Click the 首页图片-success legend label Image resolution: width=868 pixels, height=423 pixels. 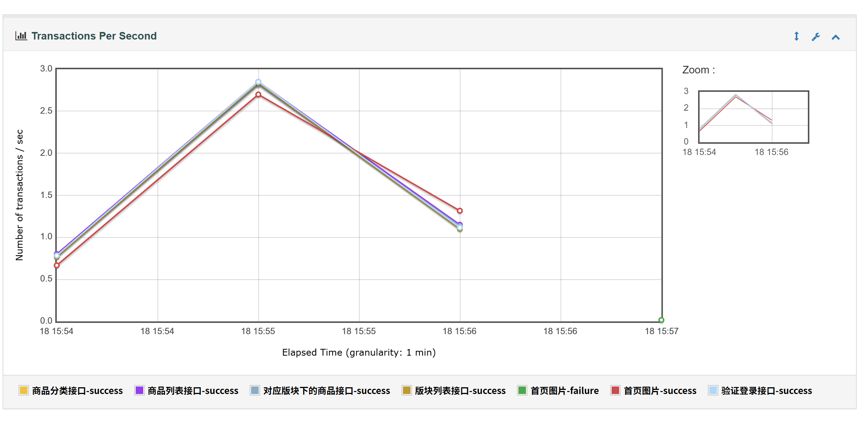coord(660,391)
